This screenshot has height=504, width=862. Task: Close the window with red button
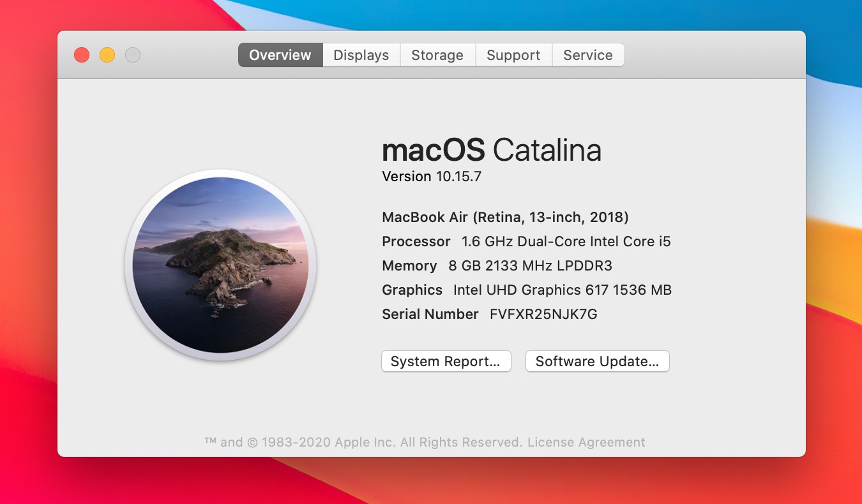pyautogui.click(x=82, y=55)
